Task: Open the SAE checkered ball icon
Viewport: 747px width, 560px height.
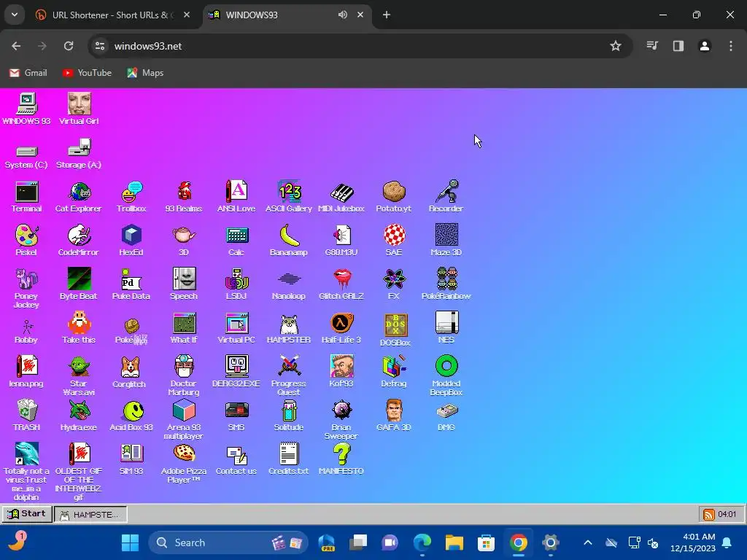Action: pyautogui.click(x=394, y=241)
